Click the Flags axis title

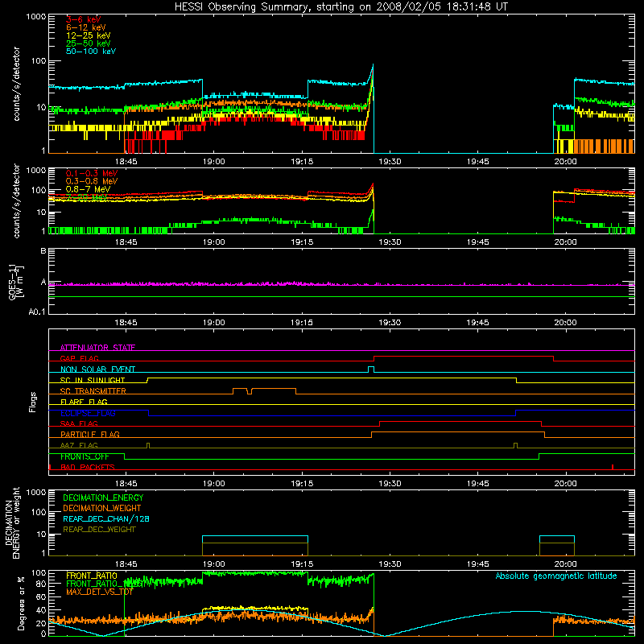(x=33, y=402)
